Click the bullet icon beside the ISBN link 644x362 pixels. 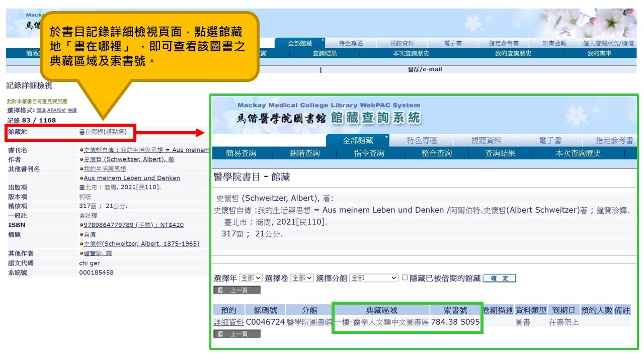[x=82, y=225]
